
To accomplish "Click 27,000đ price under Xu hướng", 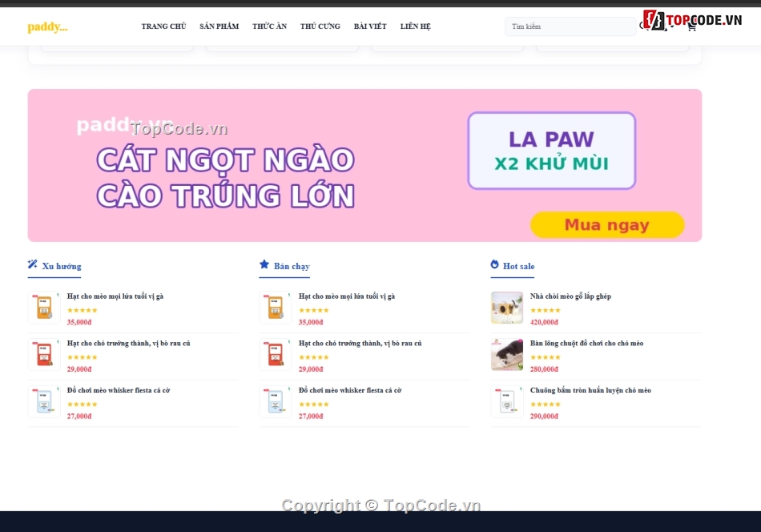I will [x=79, y=417].
